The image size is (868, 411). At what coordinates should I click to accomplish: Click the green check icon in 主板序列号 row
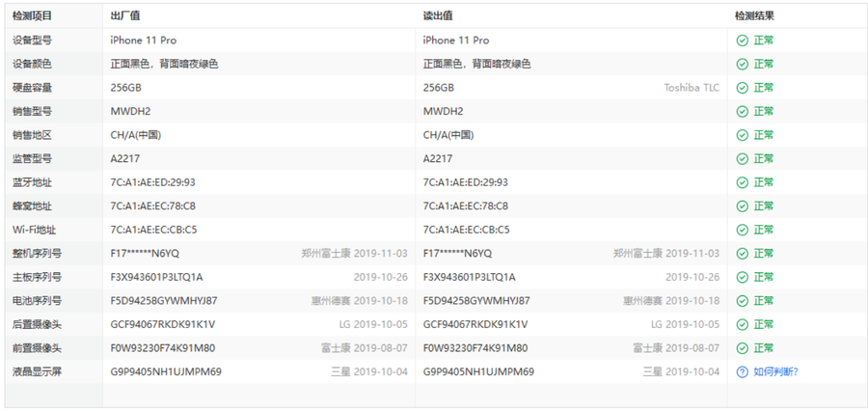742,277
